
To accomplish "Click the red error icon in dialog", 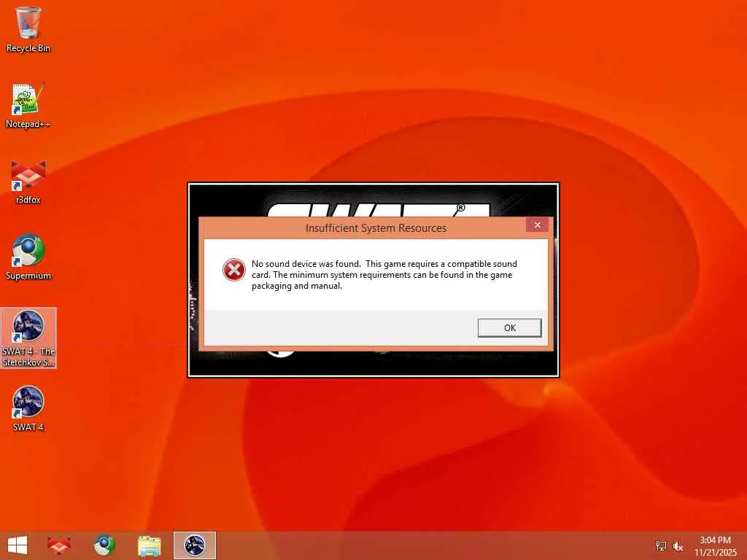I will [234, 270].
